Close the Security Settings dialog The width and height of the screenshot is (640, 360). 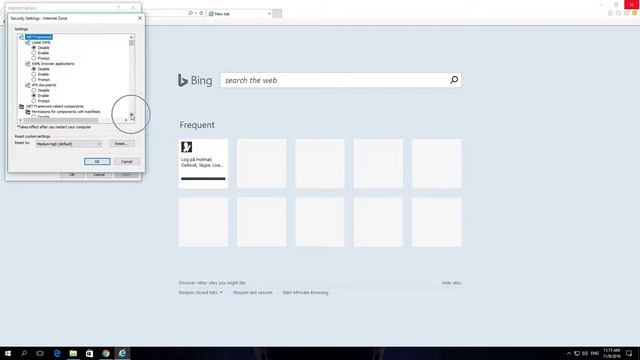[x=140, y=18]
